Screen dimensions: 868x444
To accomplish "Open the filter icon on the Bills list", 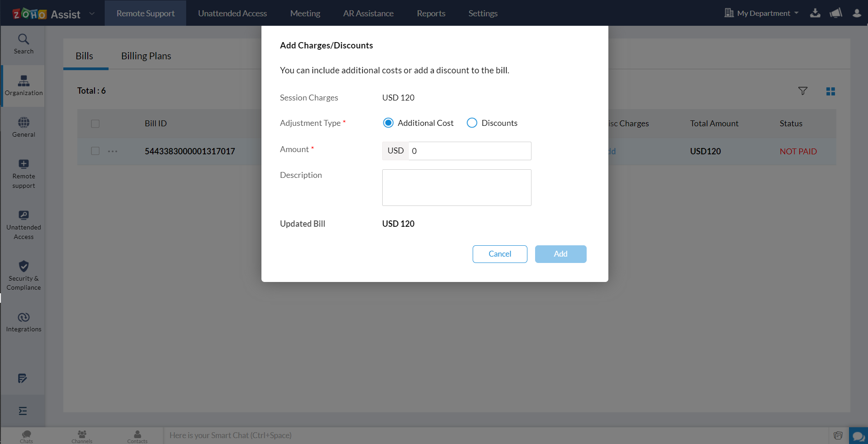I will (x=803, y=91).
